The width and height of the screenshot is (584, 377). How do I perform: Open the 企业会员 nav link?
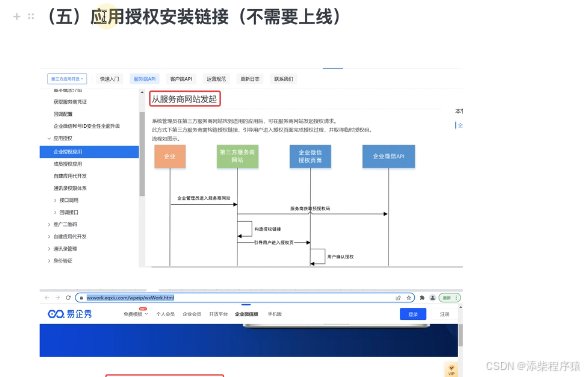192,314
